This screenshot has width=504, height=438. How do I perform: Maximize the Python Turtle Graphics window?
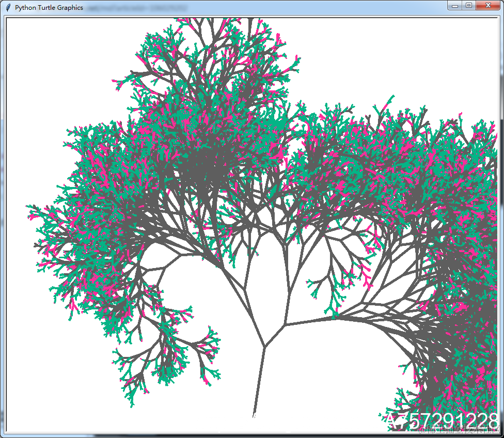tap(469, 6)
